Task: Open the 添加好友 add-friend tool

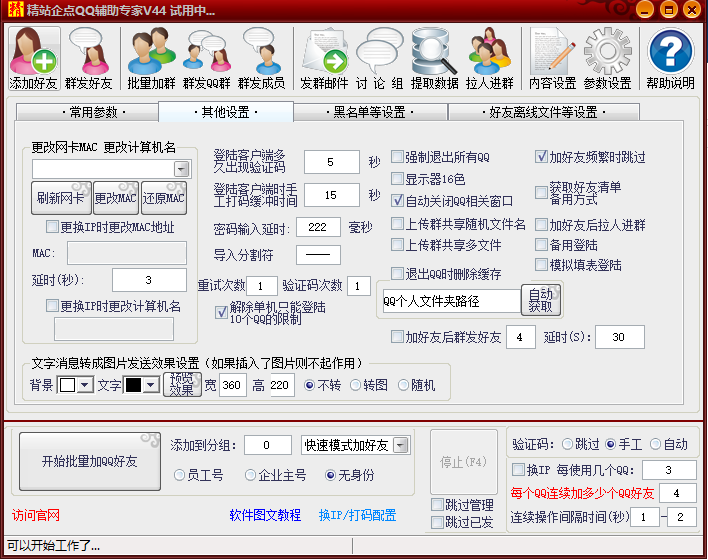Action: 34,58
